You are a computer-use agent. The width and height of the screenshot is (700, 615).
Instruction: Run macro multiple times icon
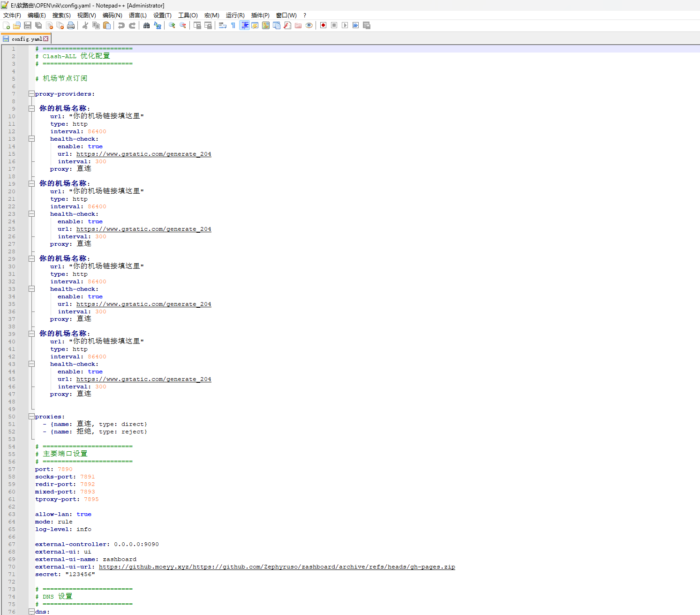coord(355,25)
